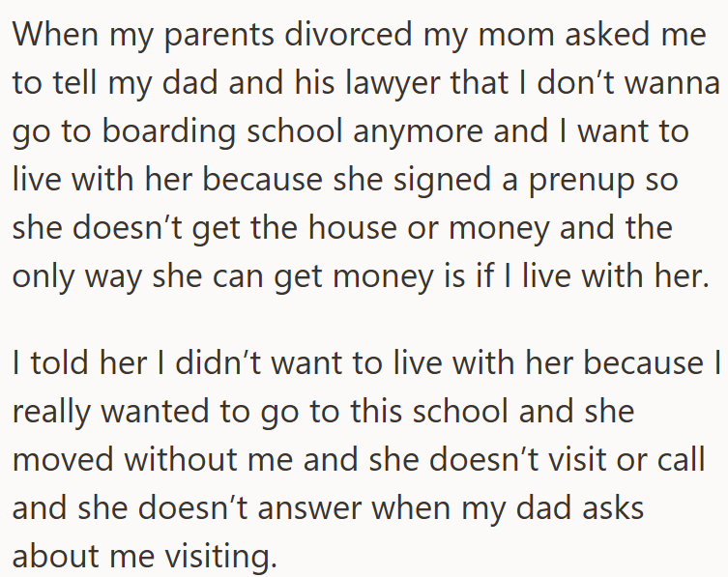Screen dimensions: 728x577
Task: Click the word "because" in second paragraph
Action: [x=643, y=362]
